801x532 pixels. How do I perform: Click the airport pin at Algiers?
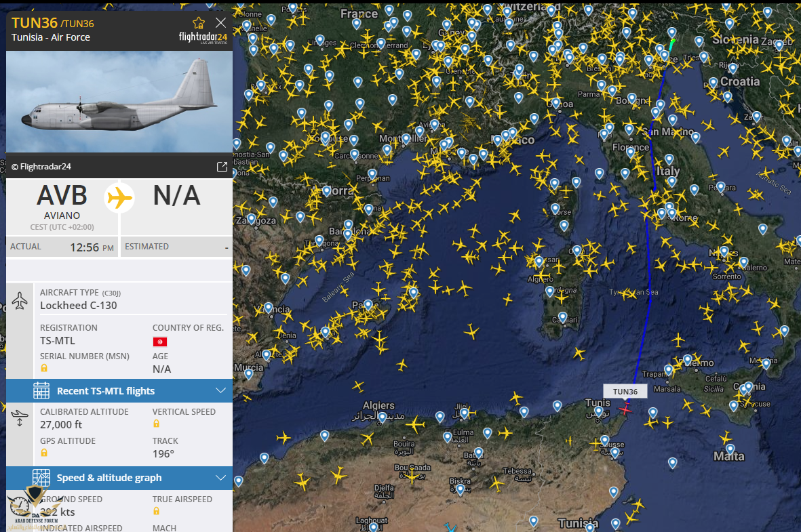click(382, 418)
